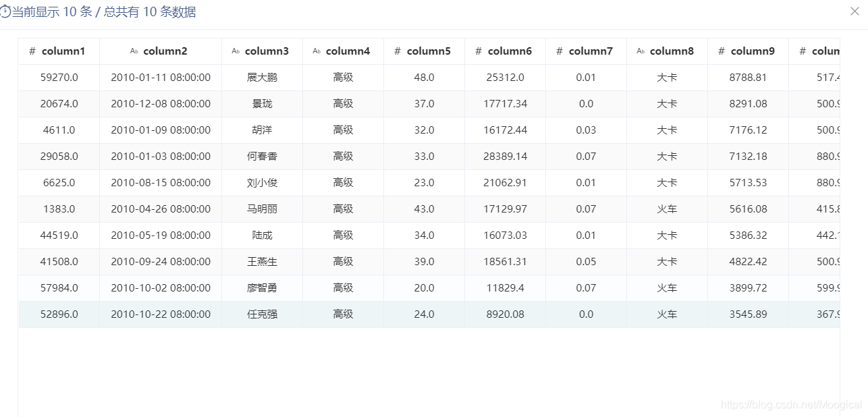868x417 pixels.
Task: Select the column5 header label
Action: [429, 51]
